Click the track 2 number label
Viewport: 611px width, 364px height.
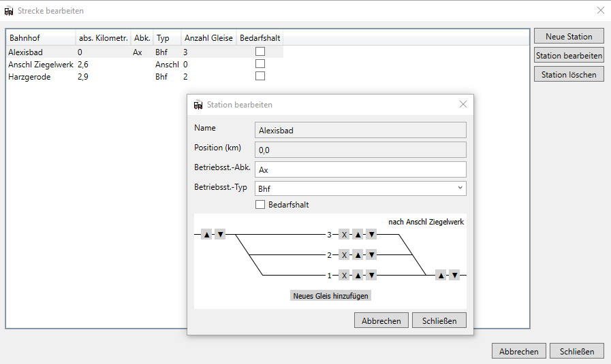tap(329, 255)
